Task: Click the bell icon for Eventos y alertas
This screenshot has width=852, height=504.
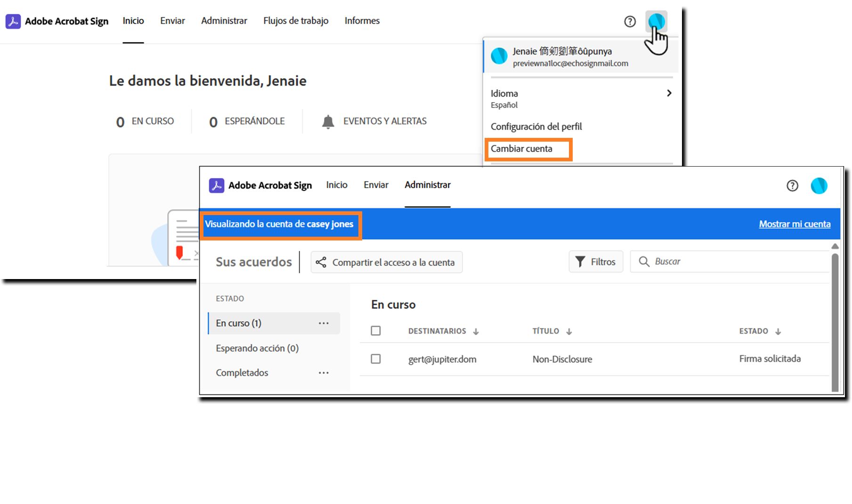Action: [328, 121]
